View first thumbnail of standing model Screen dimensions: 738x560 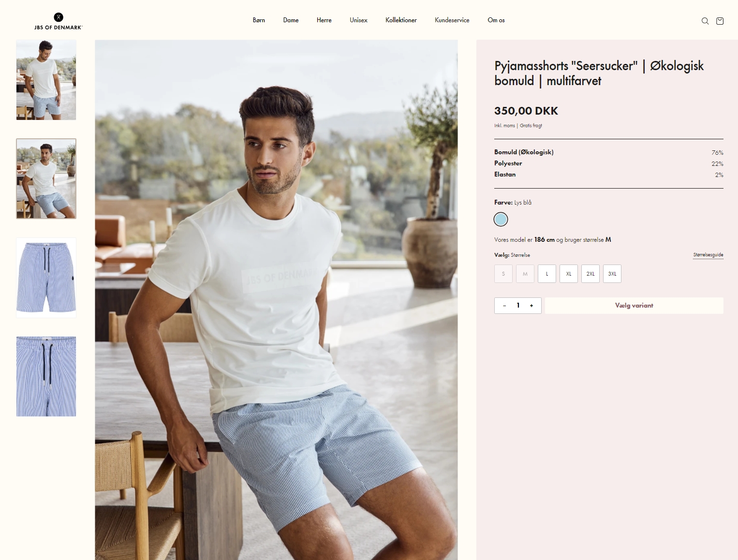46,80
